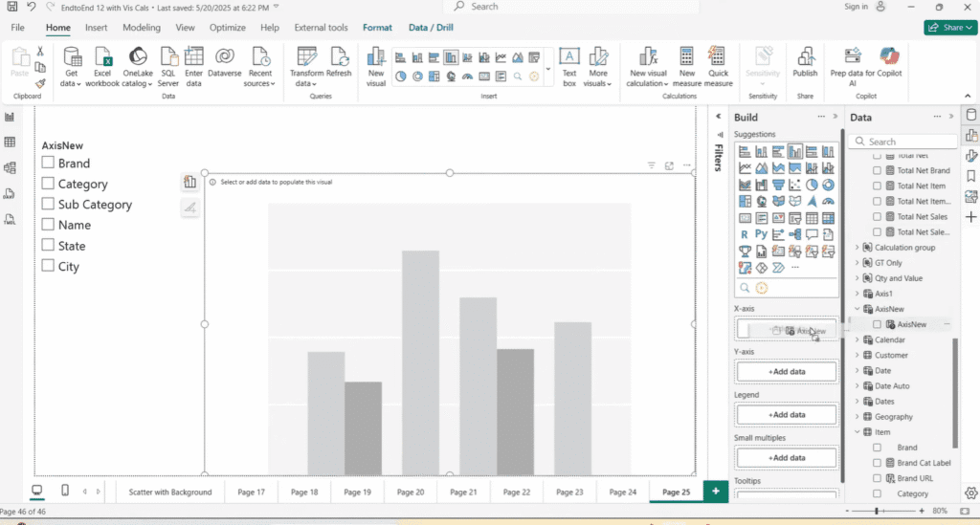The image size is (980, 525).
Task: Click the Focus mode icon on the visual
Action: 669,165
